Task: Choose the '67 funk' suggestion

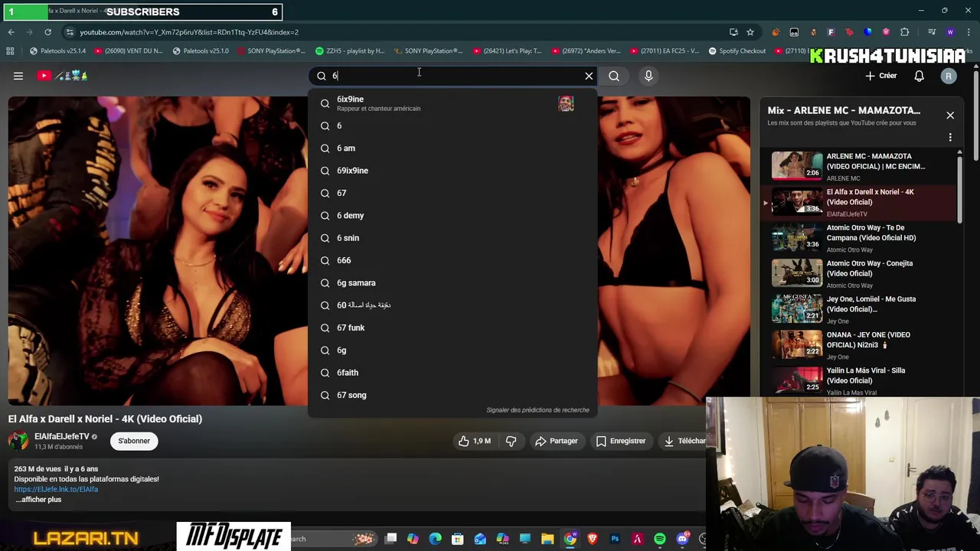Action: coord(452,328)
